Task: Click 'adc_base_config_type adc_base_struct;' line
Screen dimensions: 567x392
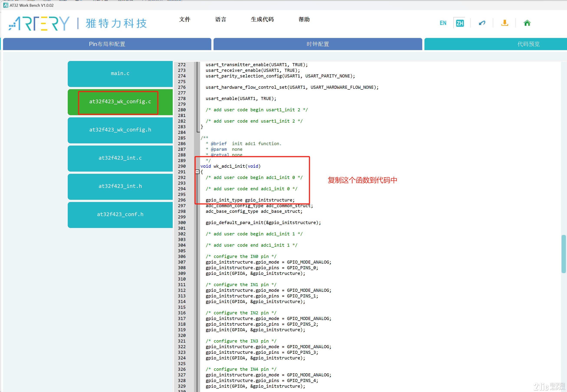Action: point(254,212)
